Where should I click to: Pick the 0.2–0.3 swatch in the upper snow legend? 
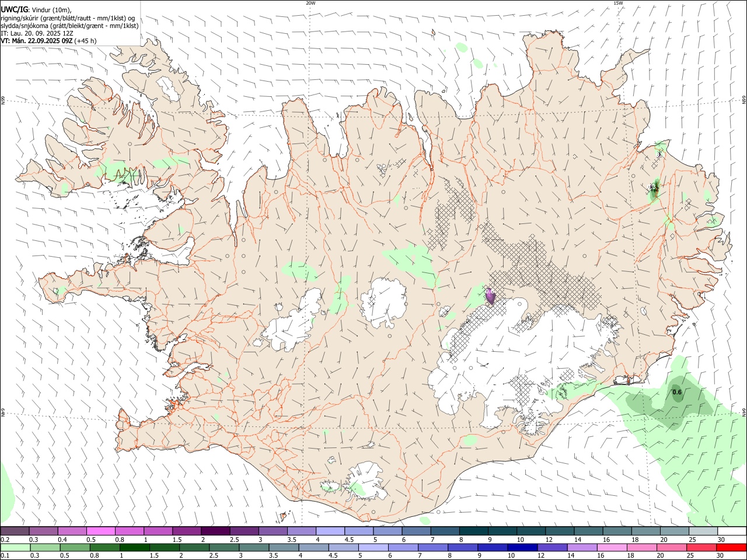(x=15, y=531)
